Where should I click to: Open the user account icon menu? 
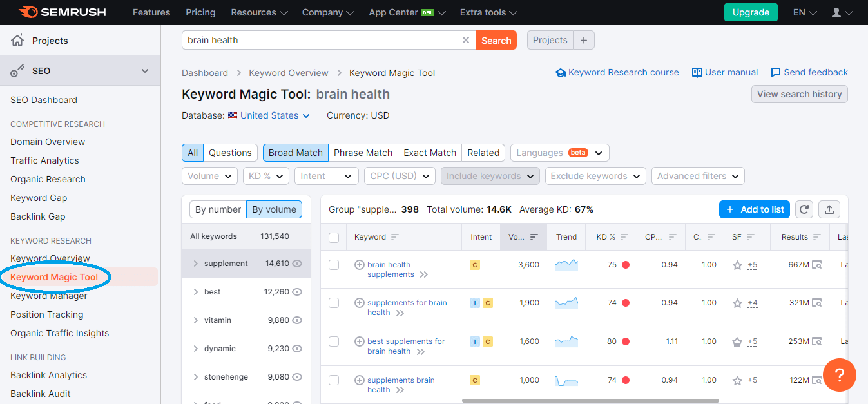tap(842, 12)
